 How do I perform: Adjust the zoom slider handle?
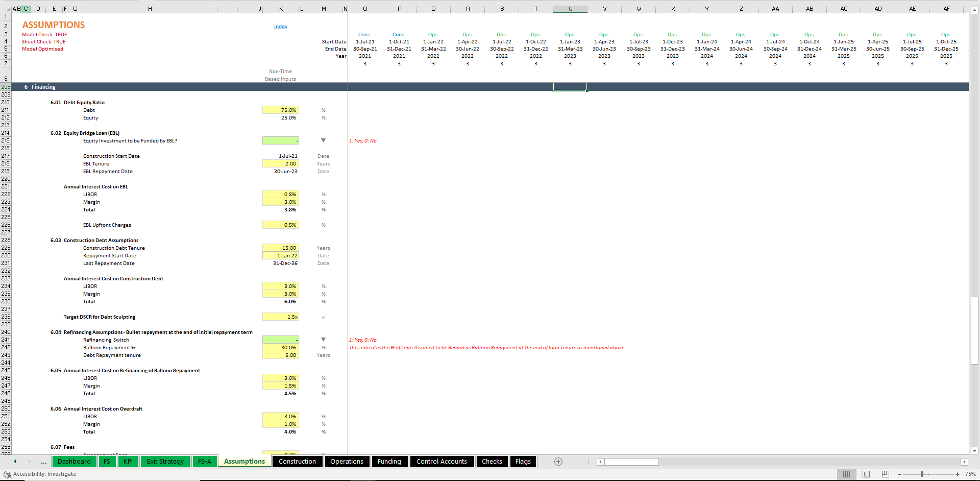point(922,474)
